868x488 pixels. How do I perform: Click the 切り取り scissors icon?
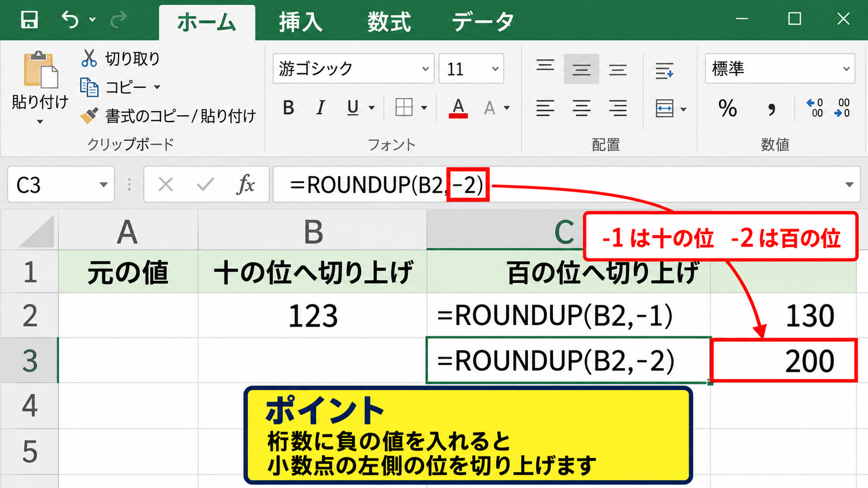pos(89,58)
